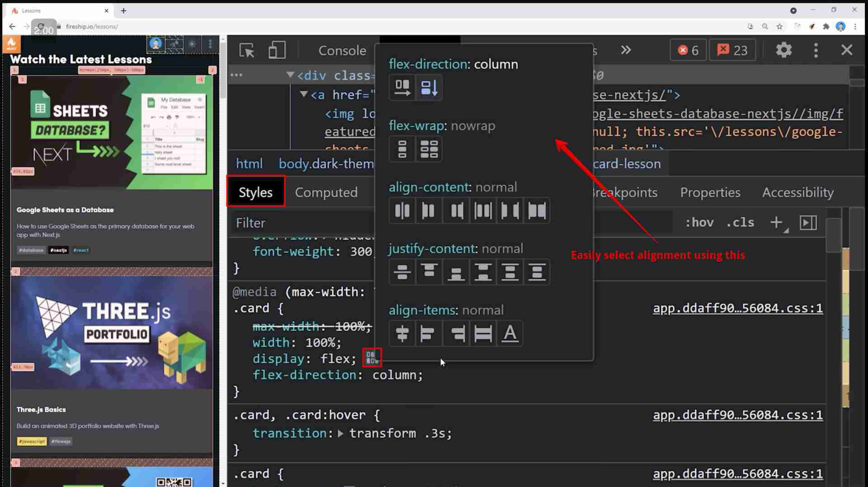The image size is (868, 487).
Task: Set justify-content to space-between
Action: tap(483, 272)
